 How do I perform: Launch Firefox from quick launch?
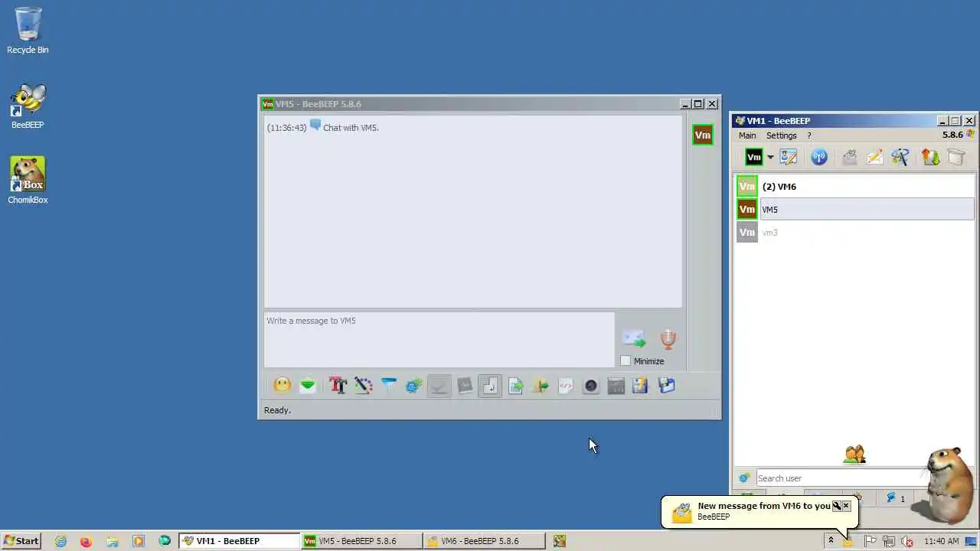pos(86,541)
